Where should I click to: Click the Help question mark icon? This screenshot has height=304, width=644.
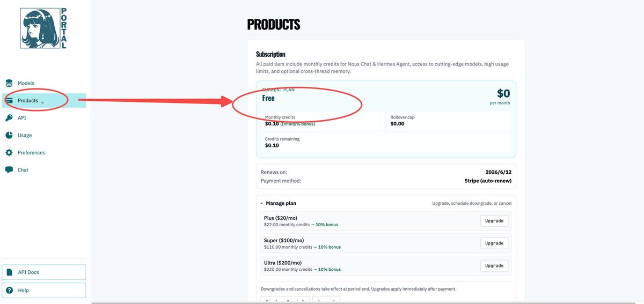(x=9, y=290)
